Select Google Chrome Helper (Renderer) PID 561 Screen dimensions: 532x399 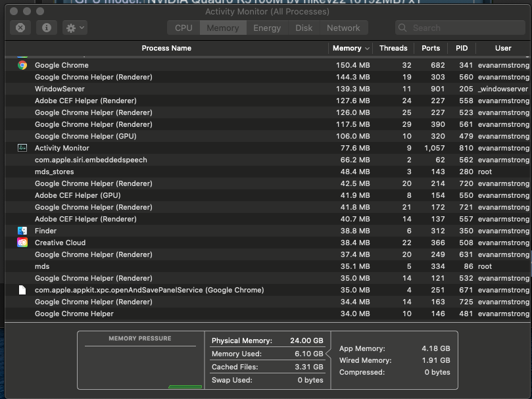click(x=268, y=124)
